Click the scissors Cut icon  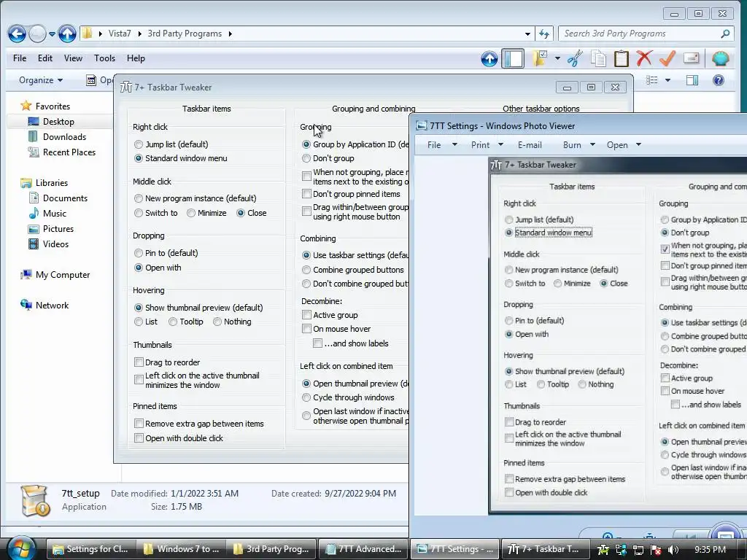click(x=575, y=58)
